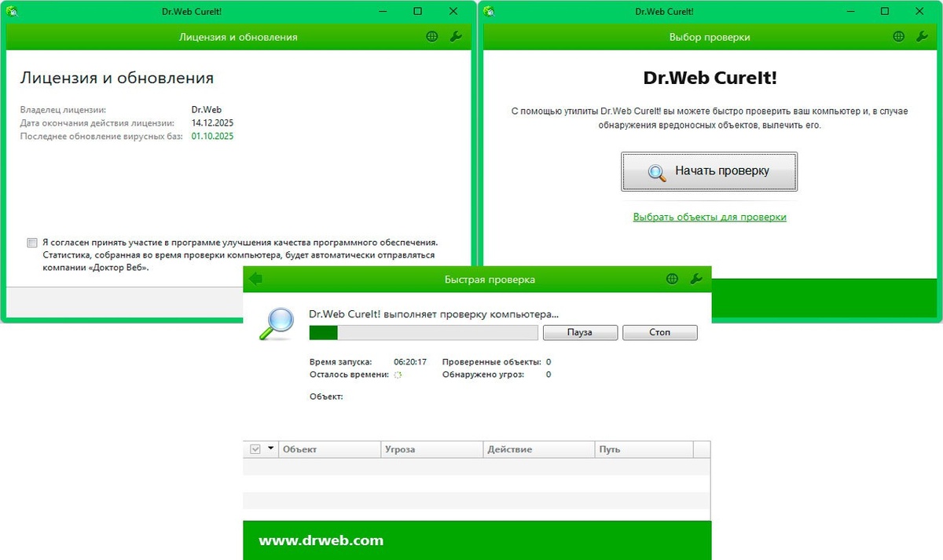The height and width of the screenshot is (560, 943).
Task: Click the 'Начать проверку' button
Action: coord(709,171)
